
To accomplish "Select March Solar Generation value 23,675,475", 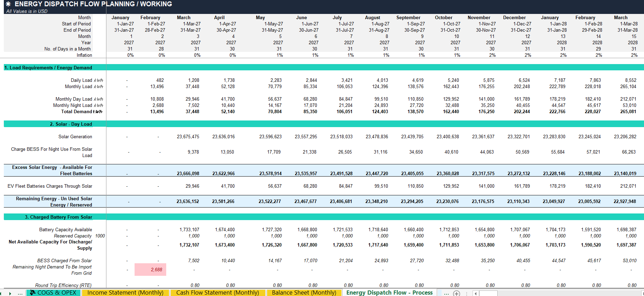I will (188, 137).
